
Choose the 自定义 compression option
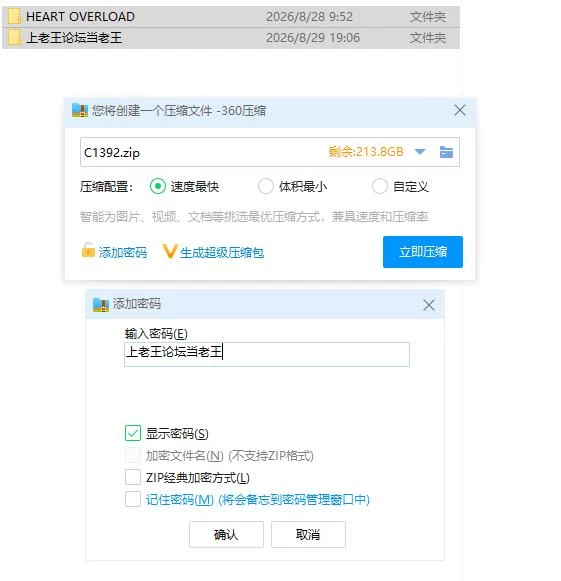tap(380, 186)
